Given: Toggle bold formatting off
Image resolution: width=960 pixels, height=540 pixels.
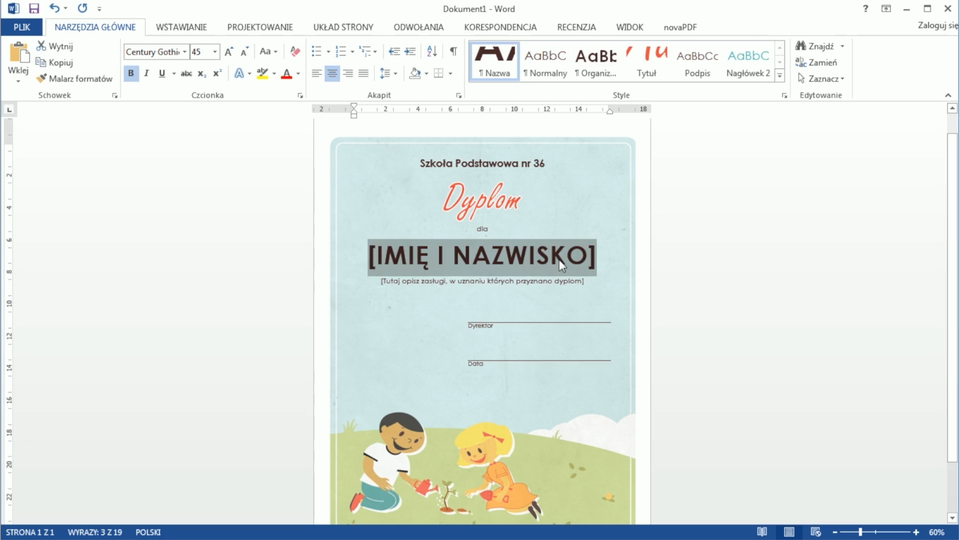Looking at the screenshot, I should coord(131,74).
